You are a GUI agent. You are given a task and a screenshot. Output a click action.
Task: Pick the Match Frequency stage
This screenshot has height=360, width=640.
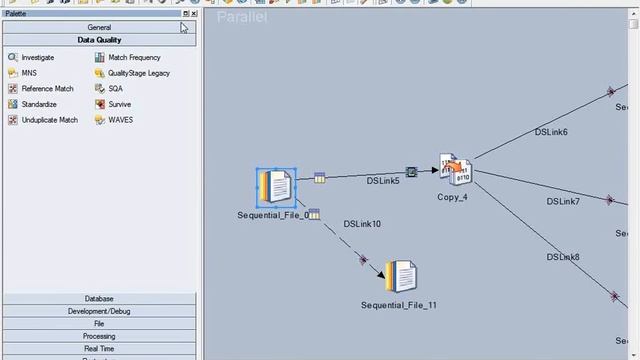pyautogui.click(x=128, y=58)
